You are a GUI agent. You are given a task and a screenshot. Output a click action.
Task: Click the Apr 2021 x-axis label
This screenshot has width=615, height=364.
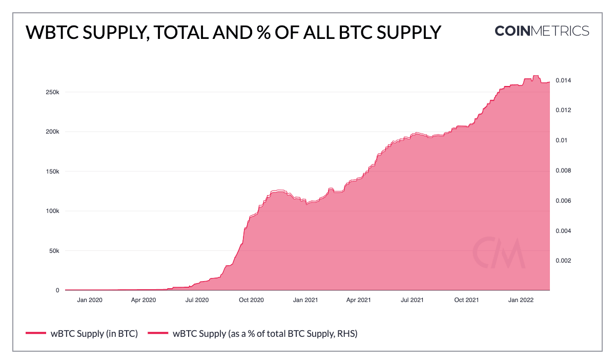click(358, 300)
